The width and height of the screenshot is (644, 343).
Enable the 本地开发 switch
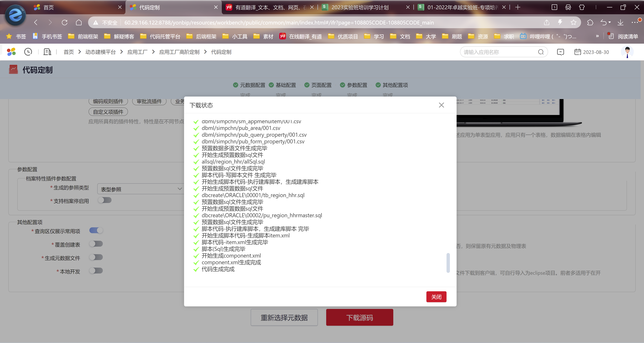click(96, 271)
